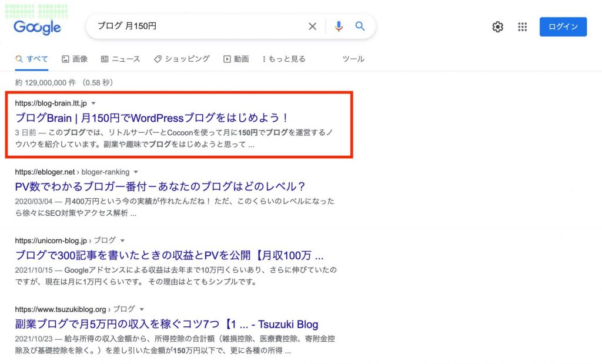Open もっと見る menu
The image size is (602, 364).
pyautogui.click(x=284, y=59)
